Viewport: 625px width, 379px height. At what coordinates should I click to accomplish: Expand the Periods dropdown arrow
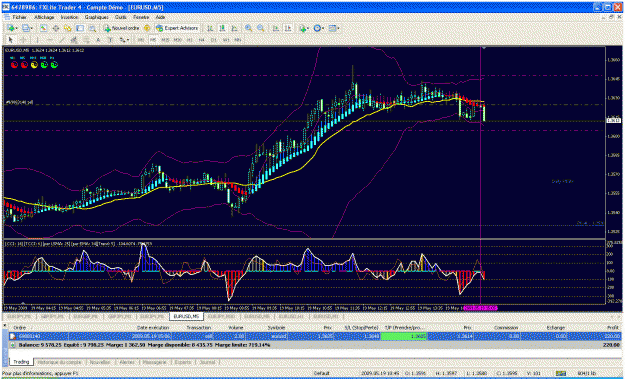pyautogui.click(x=323, y=28)
